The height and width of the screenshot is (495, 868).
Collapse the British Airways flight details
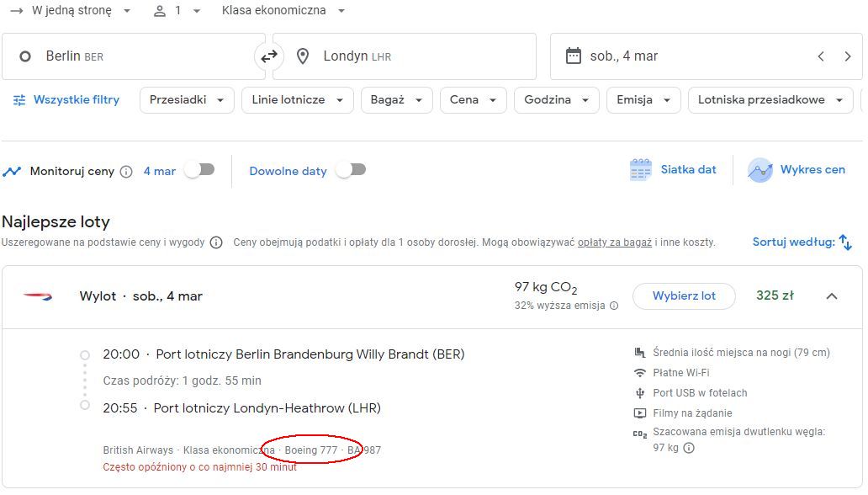[832, 296]
